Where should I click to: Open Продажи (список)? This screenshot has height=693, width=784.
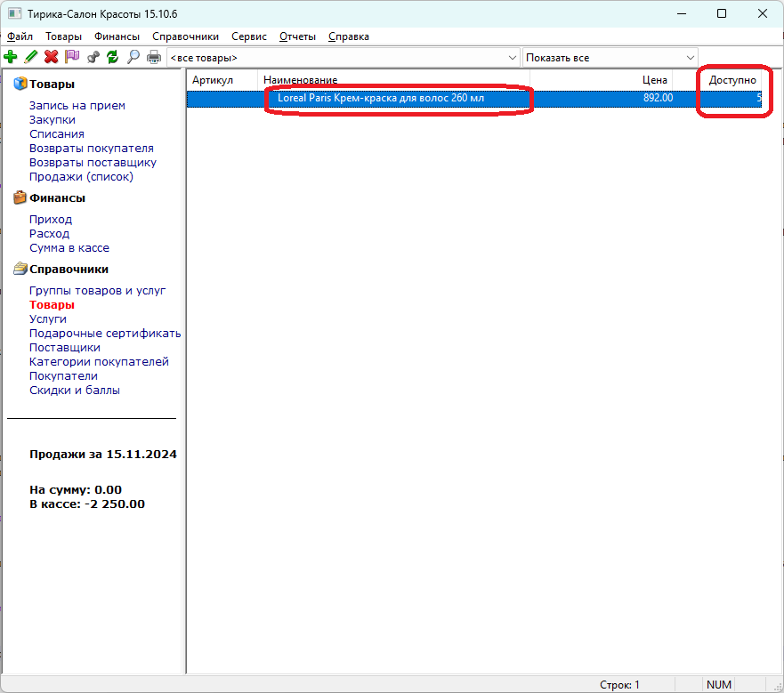click(82, 176)
